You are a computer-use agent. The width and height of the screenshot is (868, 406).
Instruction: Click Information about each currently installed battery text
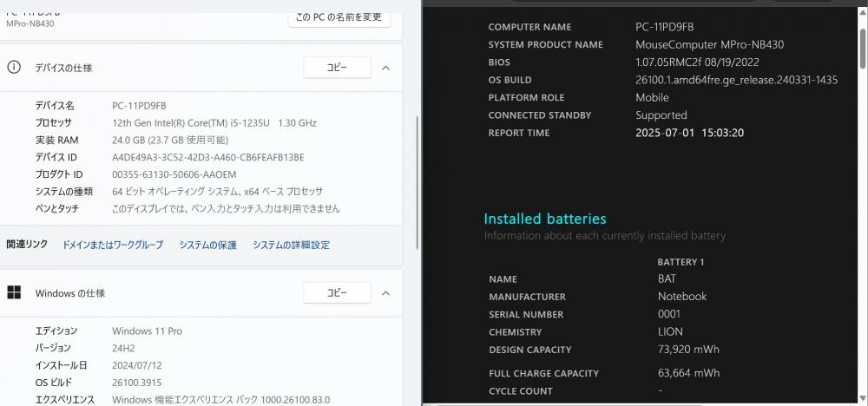pyautogui.click(x=604, y=236)
